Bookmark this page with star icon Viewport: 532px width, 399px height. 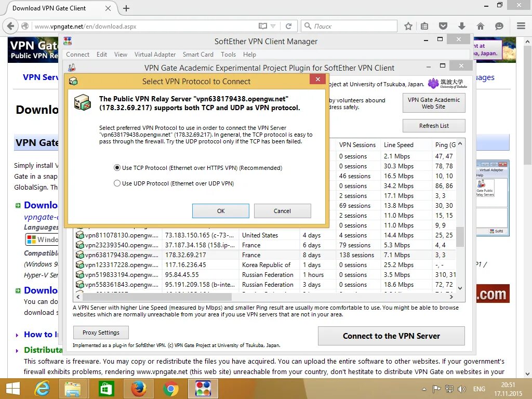(x=408, y=26)
